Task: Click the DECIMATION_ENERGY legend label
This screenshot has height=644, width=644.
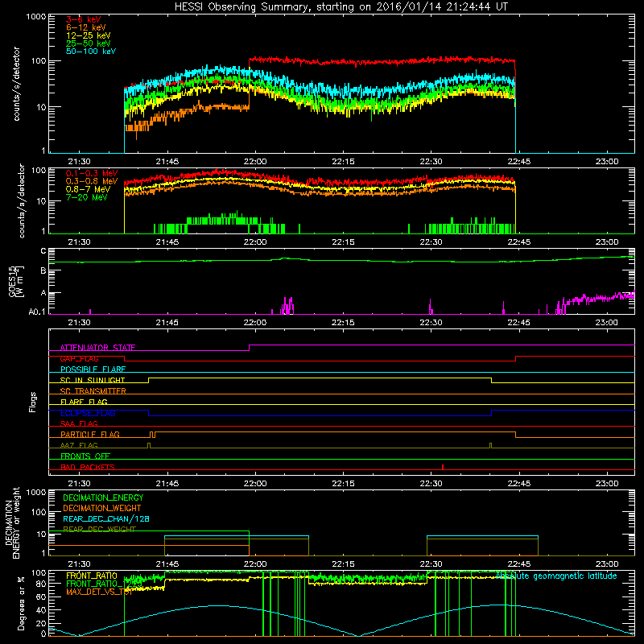Action: pyautogui.click(x=103, y=497)
